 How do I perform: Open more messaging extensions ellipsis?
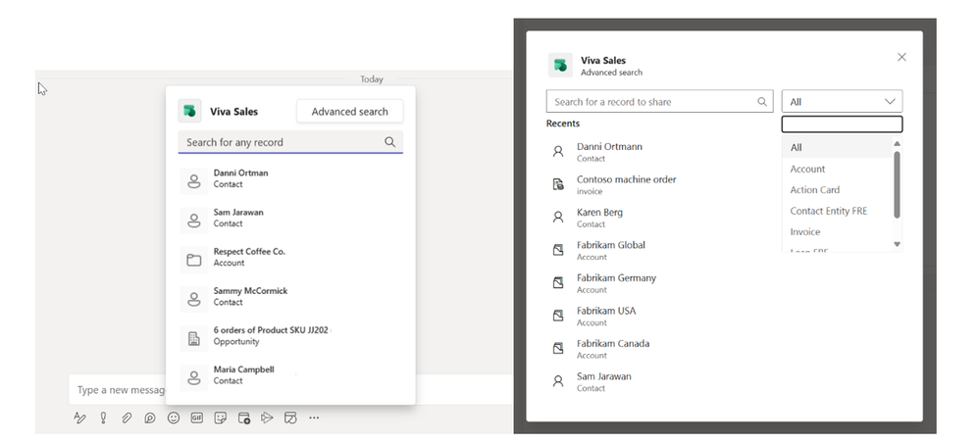tap(314, 418)
